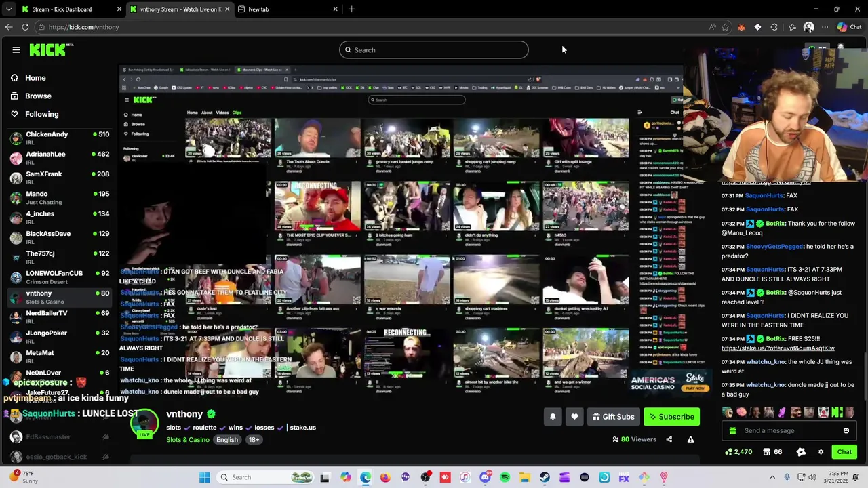The height and width of the screenshot is (488, 868).
Task: Toggle follow heart button
Action: click(x=574, y=417)
